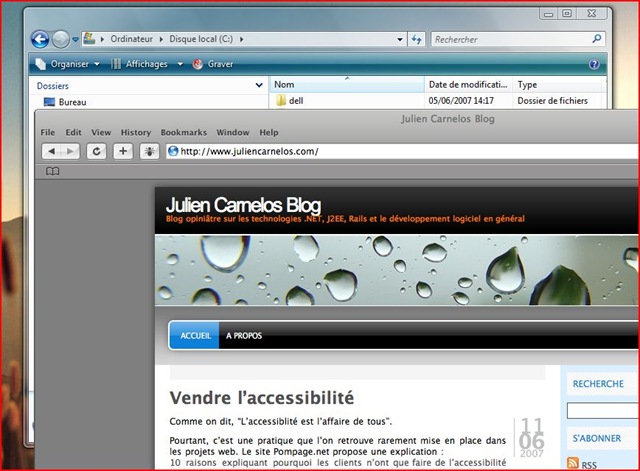Minimize the Explorer window
640x471 pixels.
[x=549, y=14]
